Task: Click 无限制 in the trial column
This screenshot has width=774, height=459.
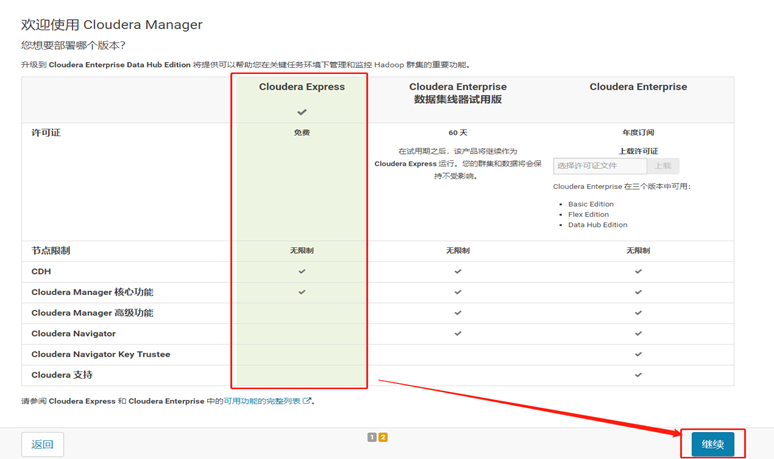Action: 458,251
